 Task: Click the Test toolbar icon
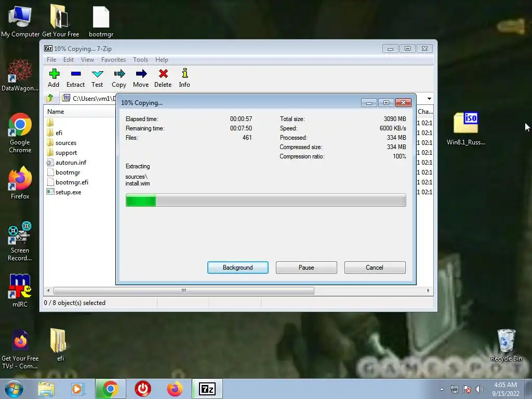tap(97, 78)
